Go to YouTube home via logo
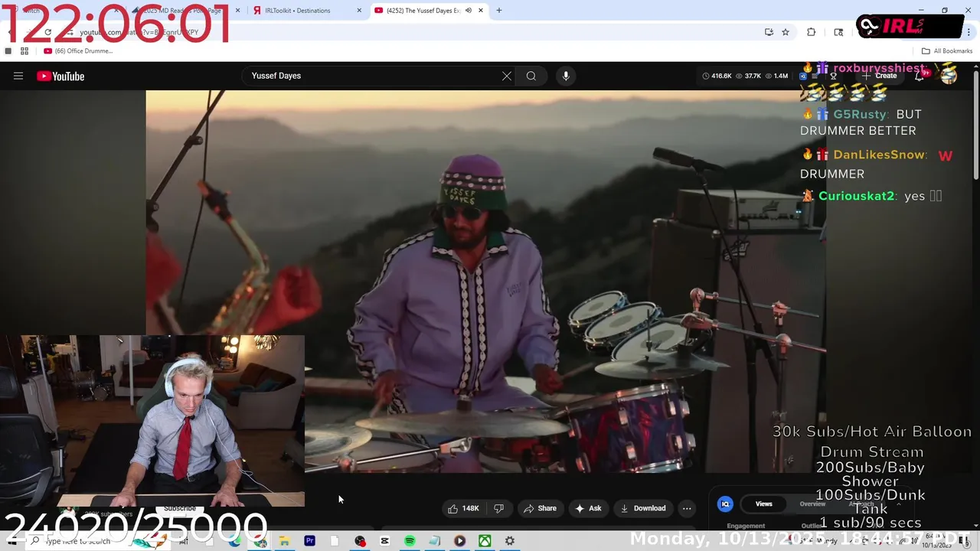The image size is (980, 551). click(x=60, y=76)
